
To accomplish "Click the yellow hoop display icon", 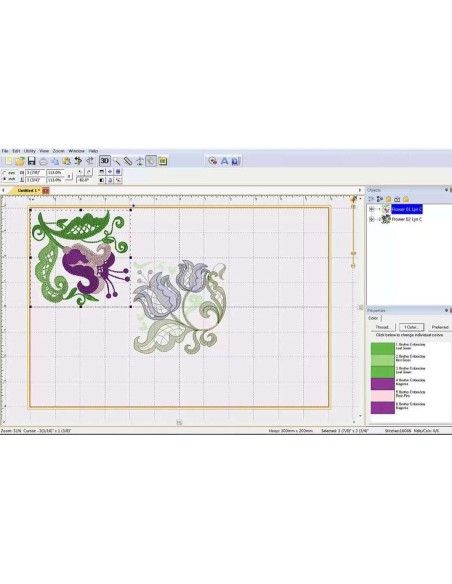I will (x=162, y=161).
